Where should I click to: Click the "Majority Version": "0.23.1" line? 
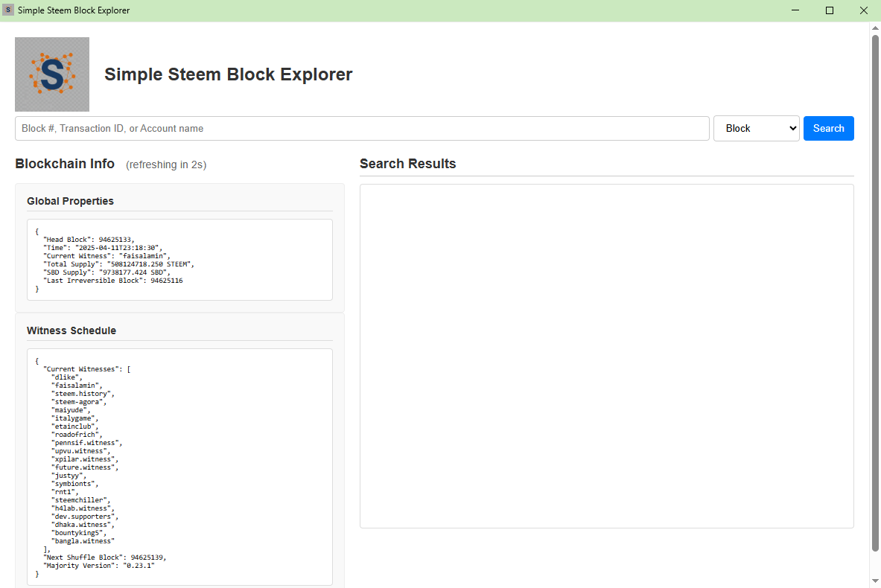click(99, 566)
